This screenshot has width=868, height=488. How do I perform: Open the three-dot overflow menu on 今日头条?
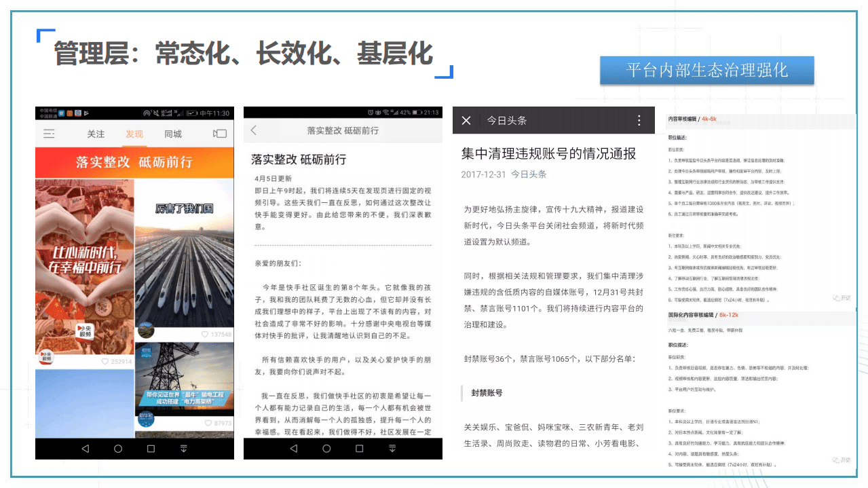pyautogui.click(x=638, y=120)
